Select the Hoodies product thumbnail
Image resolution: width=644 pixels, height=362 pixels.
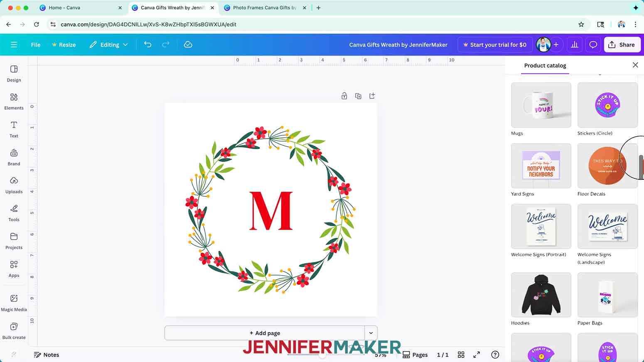click(541, 295)
